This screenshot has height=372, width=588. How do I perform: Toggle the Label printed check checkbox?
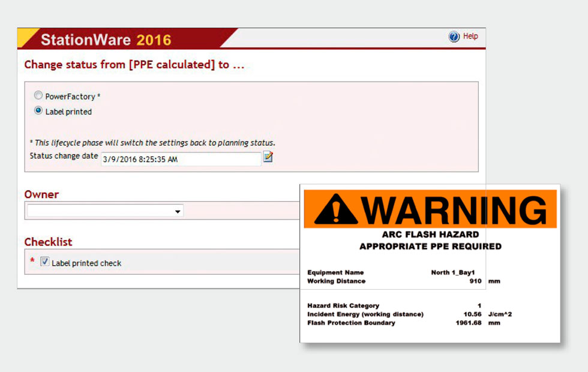click(44, 262)
